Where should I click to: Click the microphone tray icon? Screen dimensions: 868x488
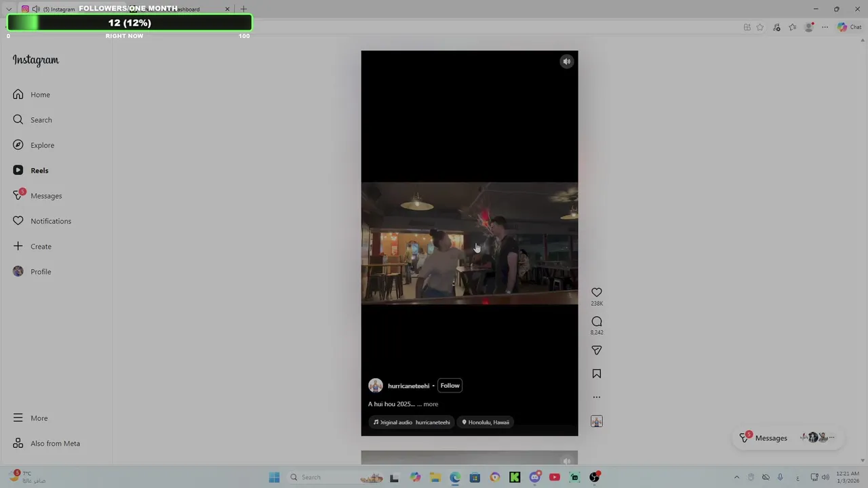[781, 477]
